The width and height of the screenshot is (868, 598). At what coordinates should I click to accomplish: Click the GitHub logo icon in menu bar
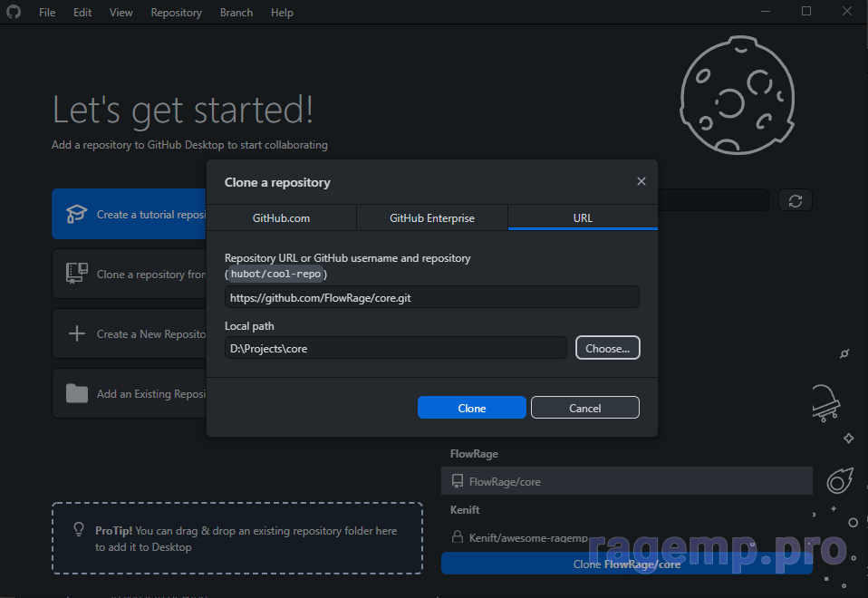click(14, 12)
